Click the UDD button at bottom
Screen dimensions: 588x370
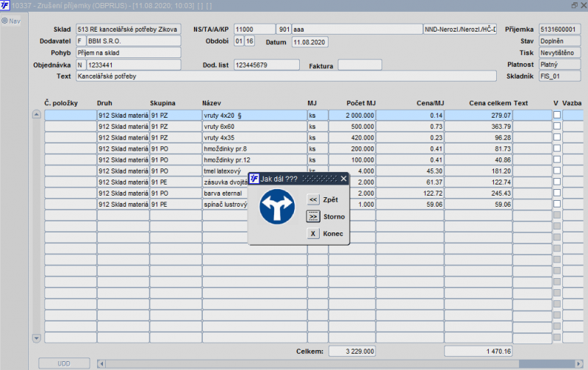(x=64, y=363)
